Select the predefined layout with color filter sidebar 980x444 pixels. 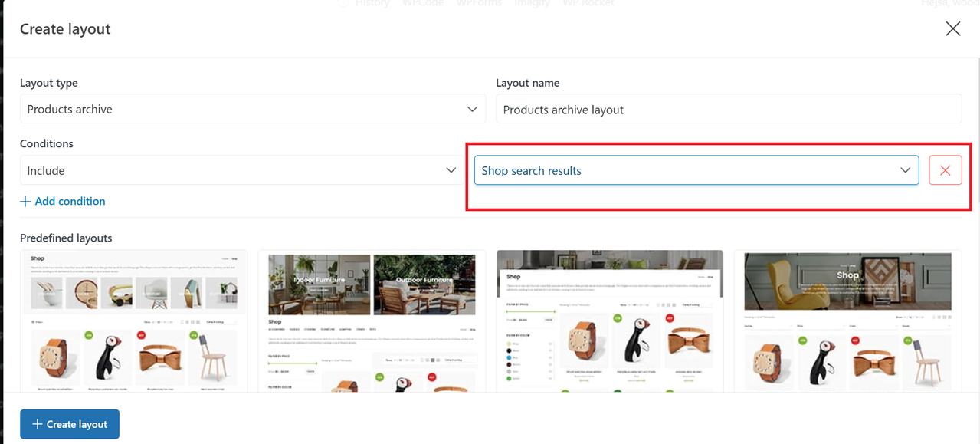click(610, 321)
